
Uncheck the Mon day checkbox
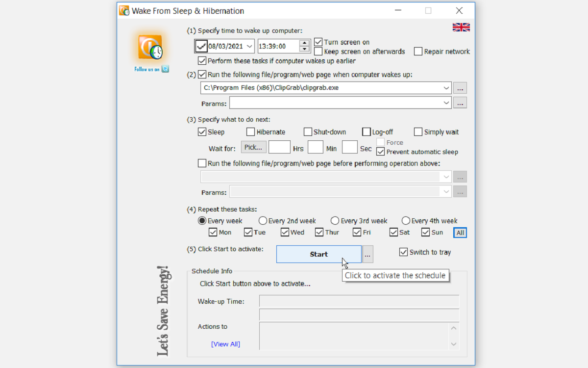213,232
